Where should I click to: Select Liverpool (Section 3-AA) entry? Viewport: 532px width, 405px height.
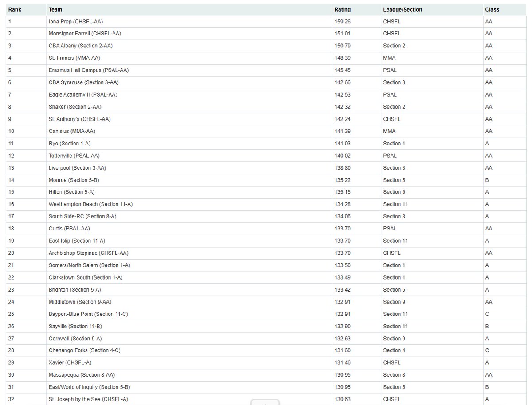point(77,168)
